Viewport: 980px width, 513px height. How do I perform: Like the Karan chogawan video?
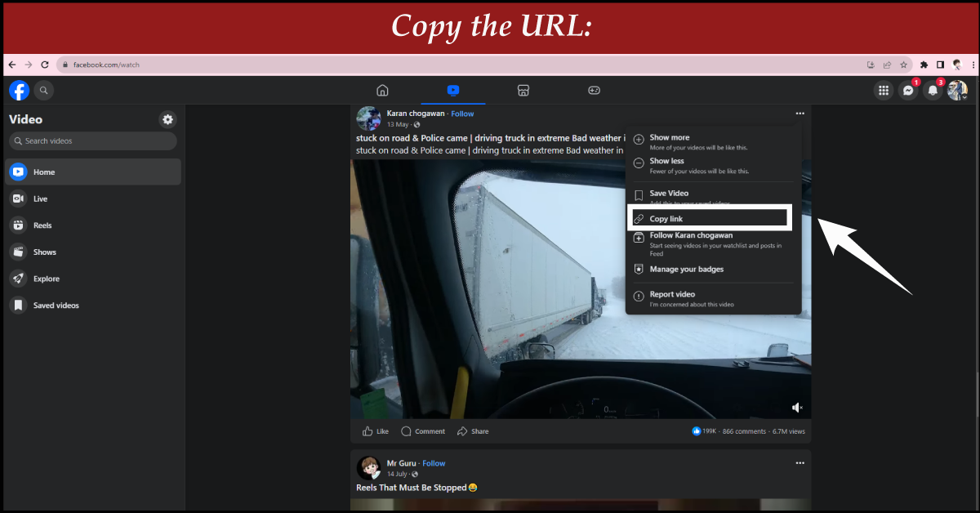click(376, 431)
